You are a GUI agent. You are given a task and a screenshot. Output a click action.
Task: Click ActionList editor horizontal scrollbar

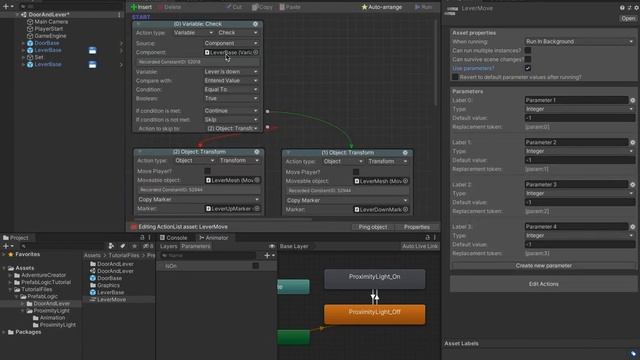coord(223,219)
